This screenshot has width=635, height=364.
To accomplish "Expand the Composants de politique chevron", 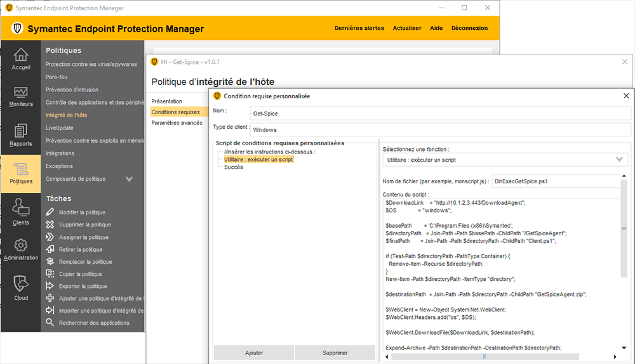I will pyautogui.click(x=130, y=179).
